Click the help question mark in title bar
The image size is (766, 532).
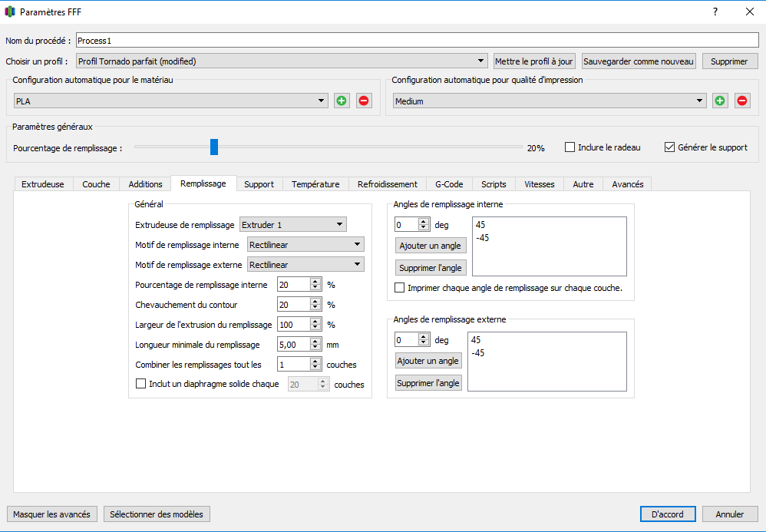pyautogui.click(x=715, y=12)
